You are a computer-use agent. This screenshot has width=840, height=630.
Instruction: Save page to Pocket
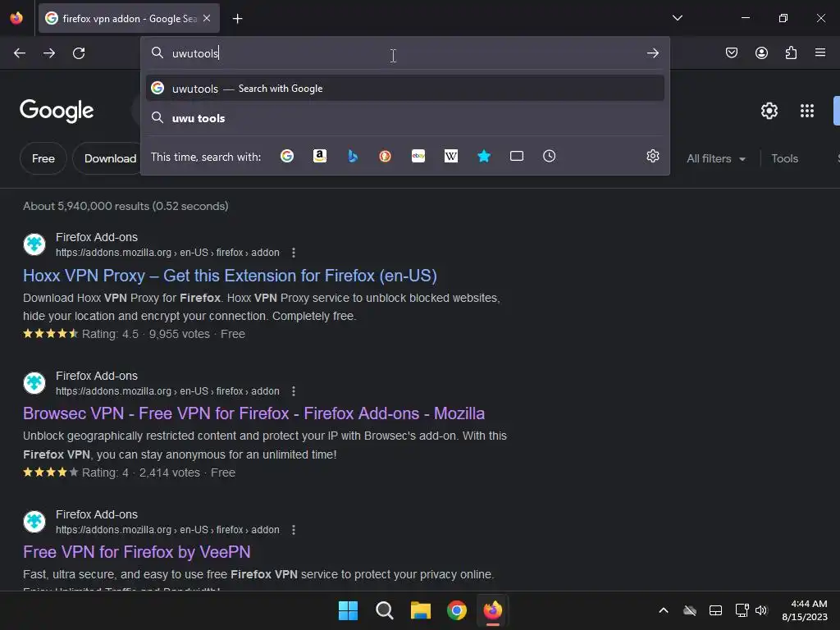731,52
